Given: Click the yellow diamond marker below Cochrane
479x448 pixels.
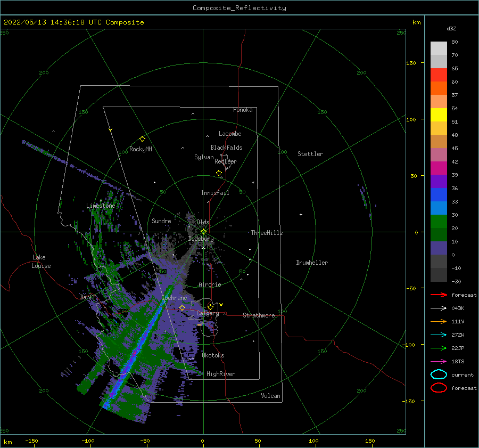Looking at the screenshot, I should [182, 308].
